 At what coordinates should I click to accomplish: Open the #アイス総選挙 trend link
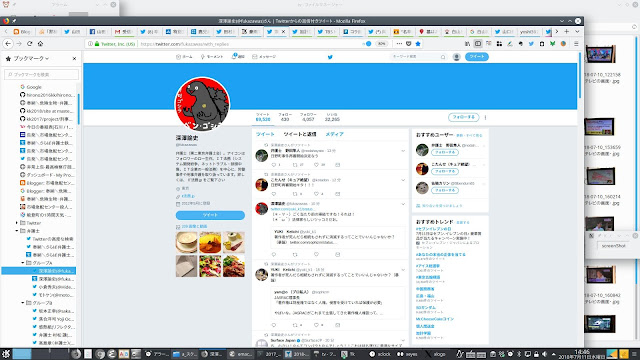(x=428, y=266)
